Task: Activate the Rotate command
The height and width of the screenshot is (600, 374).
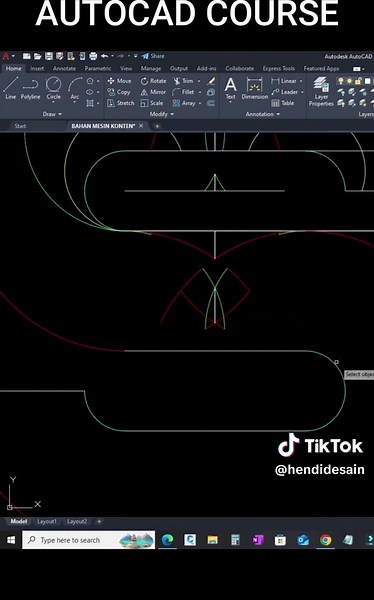Action: click(x=153, y=81)
